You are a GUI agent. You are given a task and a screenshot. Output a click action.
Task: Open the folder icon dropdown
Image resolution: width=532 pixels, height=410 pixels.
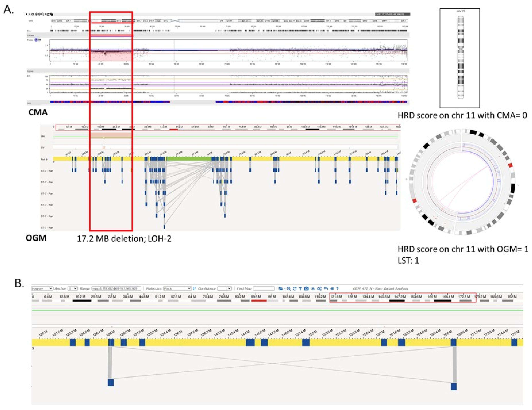[x=281, y=289]
